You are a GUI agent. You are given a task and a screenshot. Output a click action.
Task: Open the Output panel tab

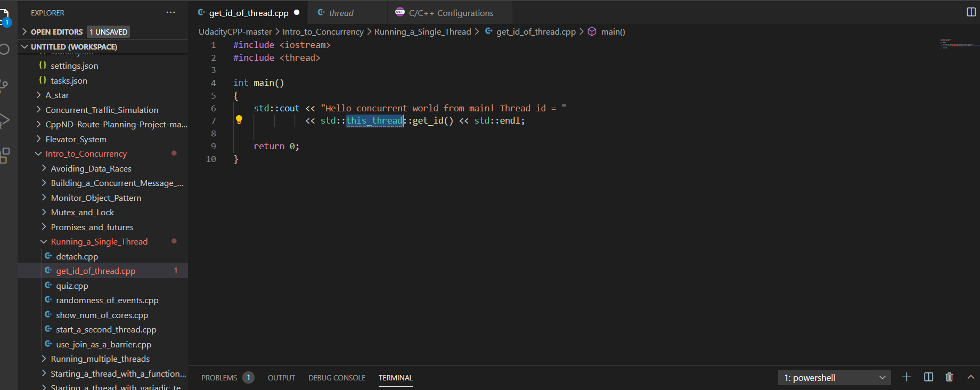[x=281, y=378]
